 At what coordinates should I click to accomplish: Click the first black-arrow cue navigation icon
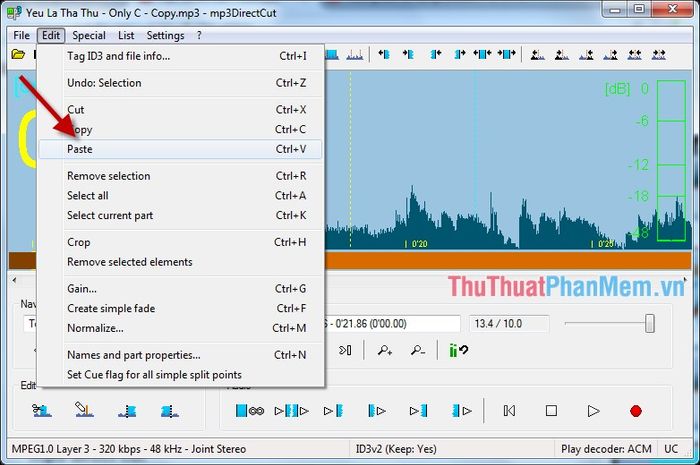(538, 54)
